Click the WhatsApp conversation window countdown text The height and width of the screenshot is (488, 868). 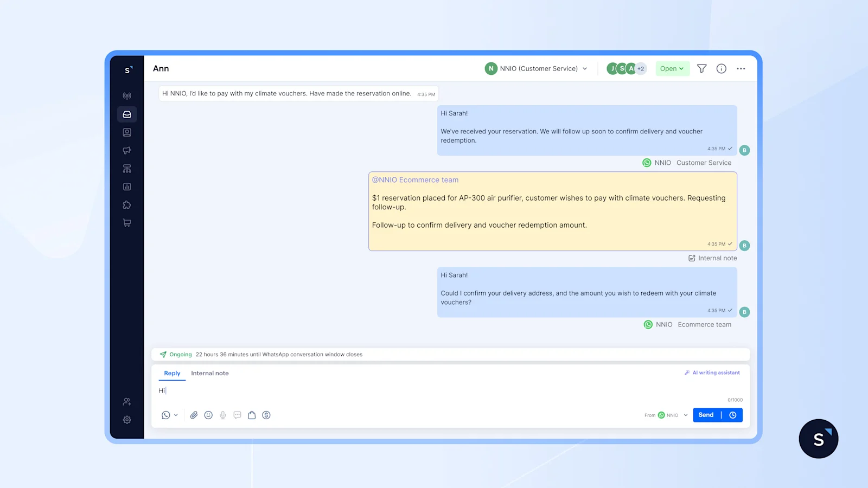[279, 355]
